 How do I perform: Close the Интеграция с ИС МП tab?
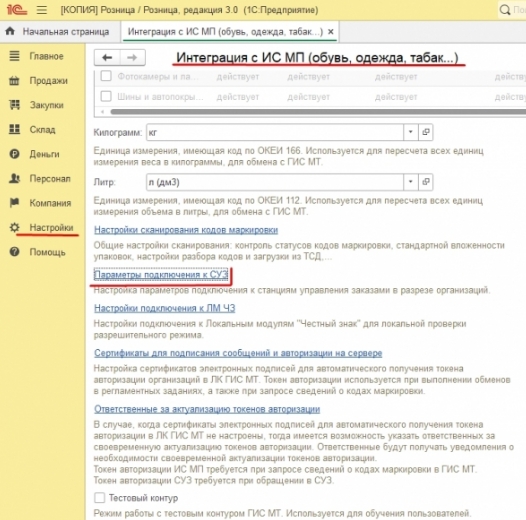[x=330, y=32]
